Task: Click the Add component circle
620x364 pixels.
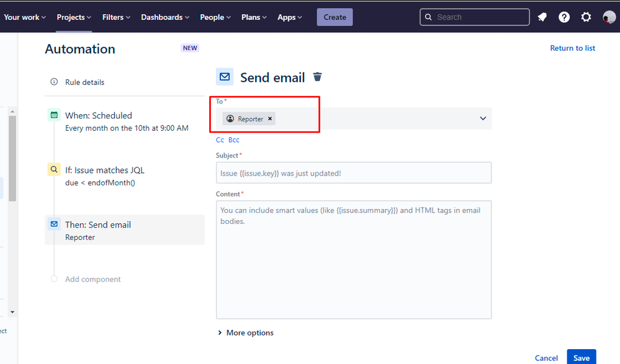Action: pyautogui.click(x=54, y=278)
